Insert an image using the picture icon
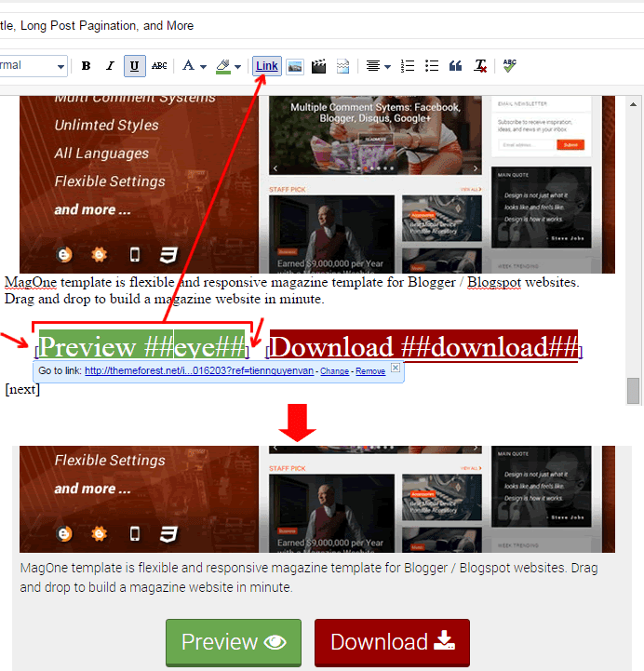The image size is (644, 671). [x=295, y=66]
